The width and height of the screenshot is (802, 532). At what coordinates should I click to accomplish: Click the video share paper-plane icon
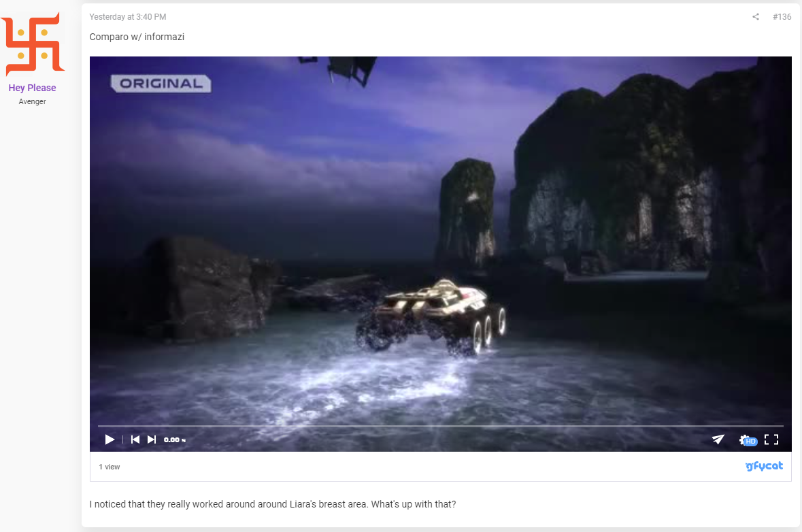click(x=718, y=439)
